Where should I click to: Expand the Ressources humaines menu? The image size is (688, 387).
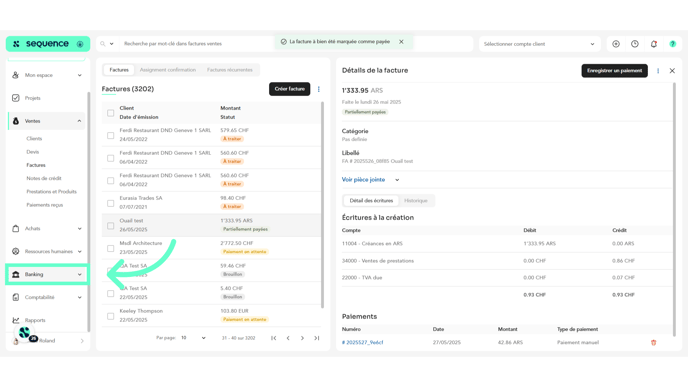click(x=79, y=251)
